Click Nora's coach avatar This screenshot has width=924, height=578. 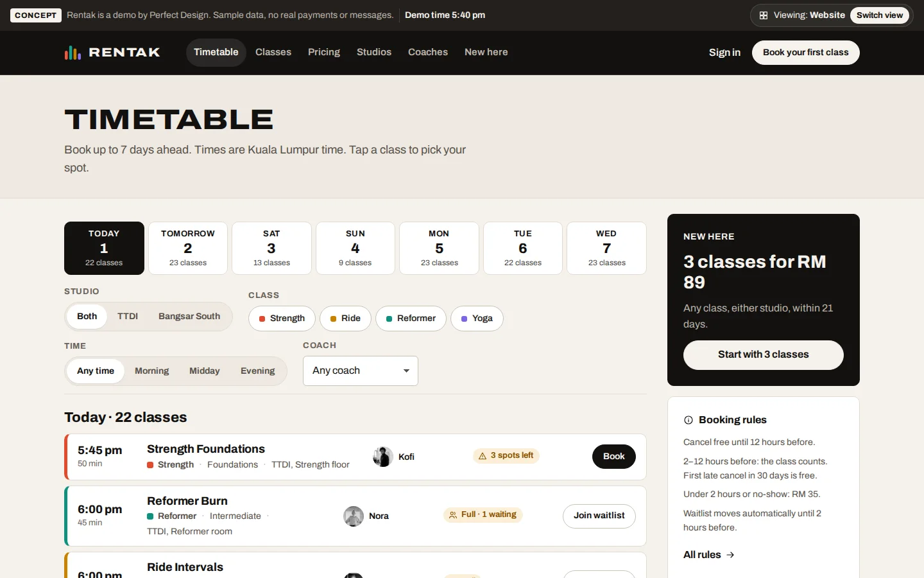pos(354,516)
